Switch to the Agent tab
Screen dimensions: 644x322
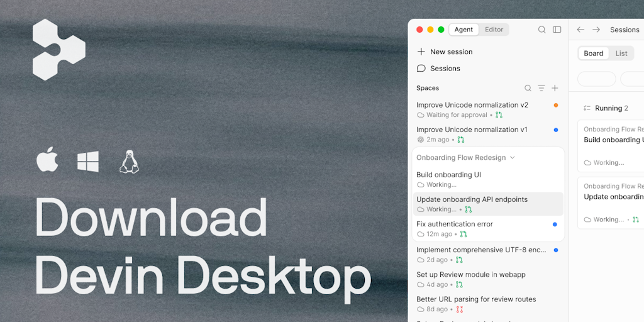point(464,30)
